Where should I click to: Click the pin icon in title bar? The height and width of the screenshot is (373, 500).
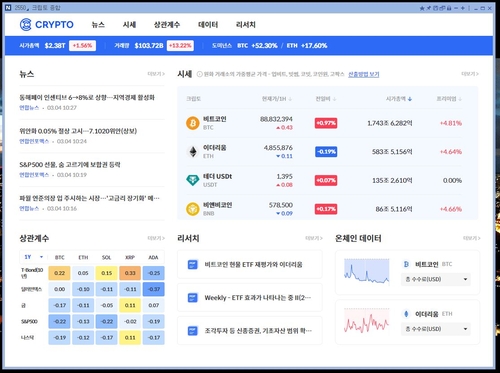[x=429, y=8]
